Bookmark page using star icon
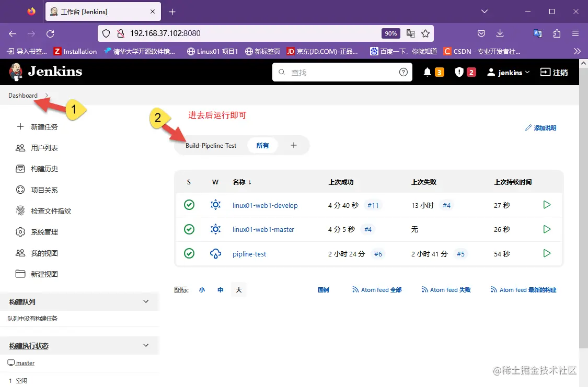 point(425,33)
